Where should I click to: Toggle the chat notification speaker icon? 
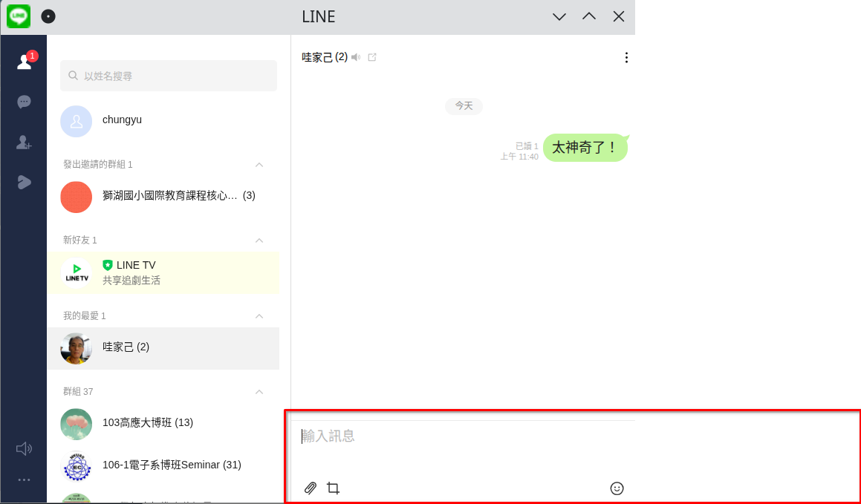tap(357, 57)
